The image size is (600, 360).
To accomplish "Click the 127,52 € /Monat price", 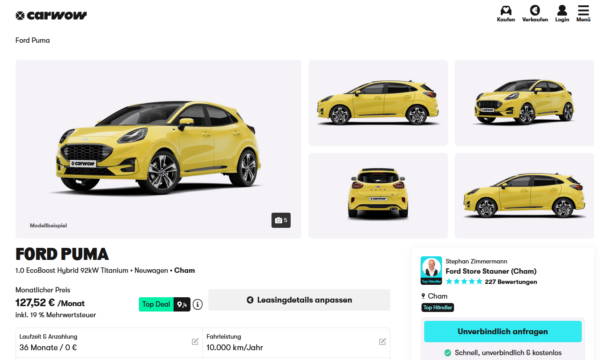I will (x=50, y=303).
